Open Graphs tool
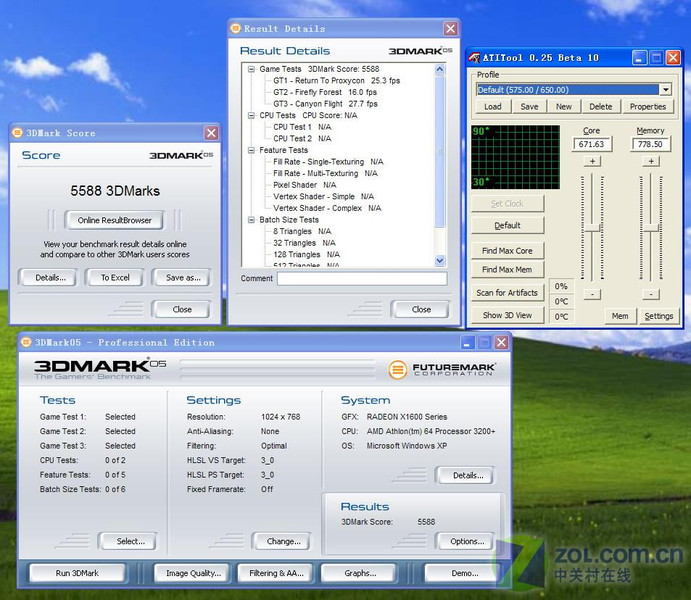This screenshot has height=600, width=691. click(360, 573)
